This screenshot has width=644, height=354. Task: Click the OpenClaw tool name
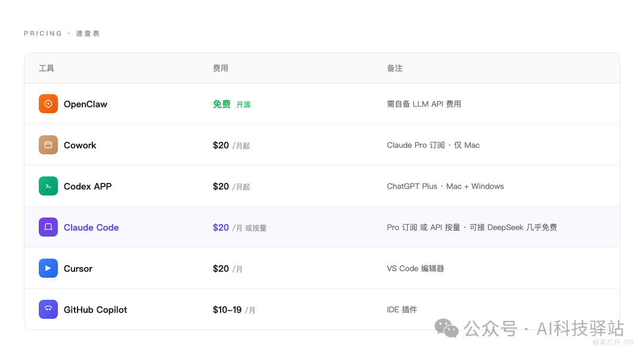(85, 104)
